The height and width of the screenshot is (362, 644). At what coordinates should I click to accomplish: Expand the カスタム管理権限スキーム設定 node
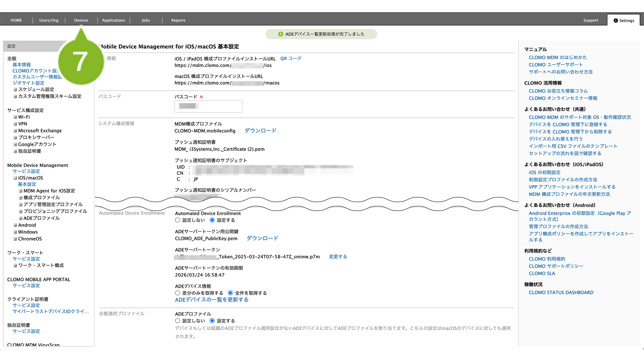coord(15,96)
